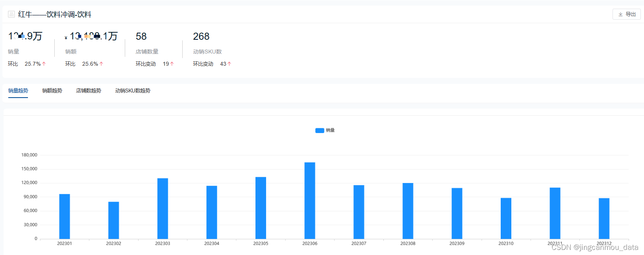Click the up arrow next to 43
Screen dimensions: 644x255
pos(229,64)
